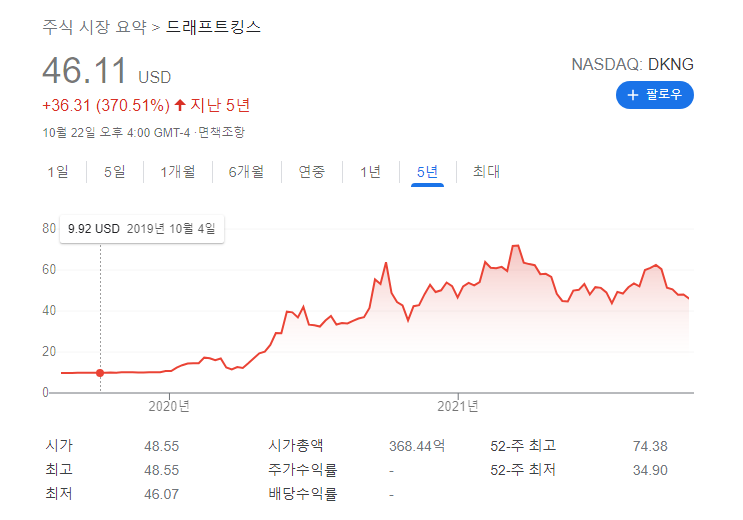Click the red up arrow icon
This screenshot has height=520, width=743.
(180, 105)
